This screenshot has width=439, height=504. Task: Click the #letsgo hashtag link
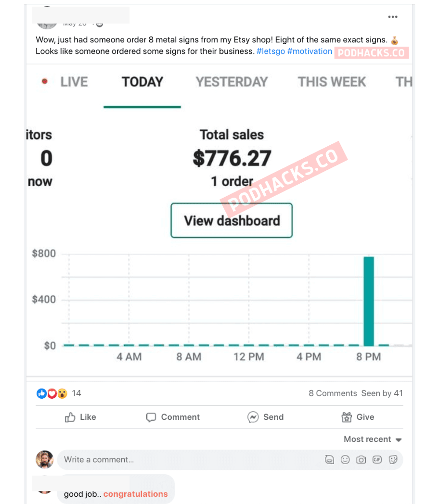(271, 51)
